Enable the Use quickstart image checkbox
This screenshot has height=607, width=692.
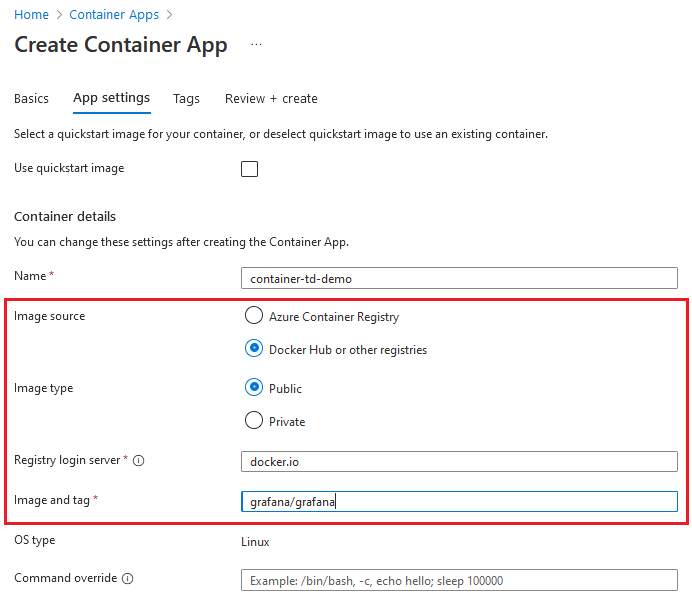tap(250, 169)
